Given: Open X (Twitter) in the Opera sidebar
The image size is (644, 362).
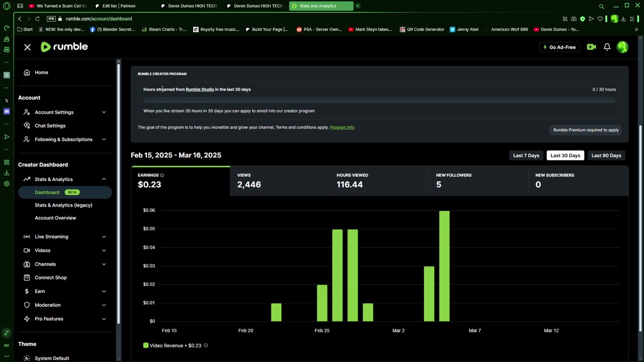Looking at the screenshot, I should coord(7,101).
